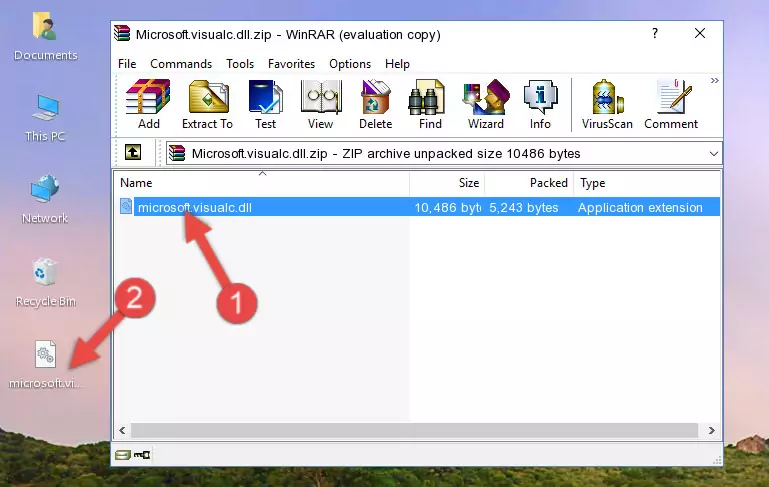Viewport: 769px width, 487px height.
Task: Open the Help menu
Action: tap(397, 64)
